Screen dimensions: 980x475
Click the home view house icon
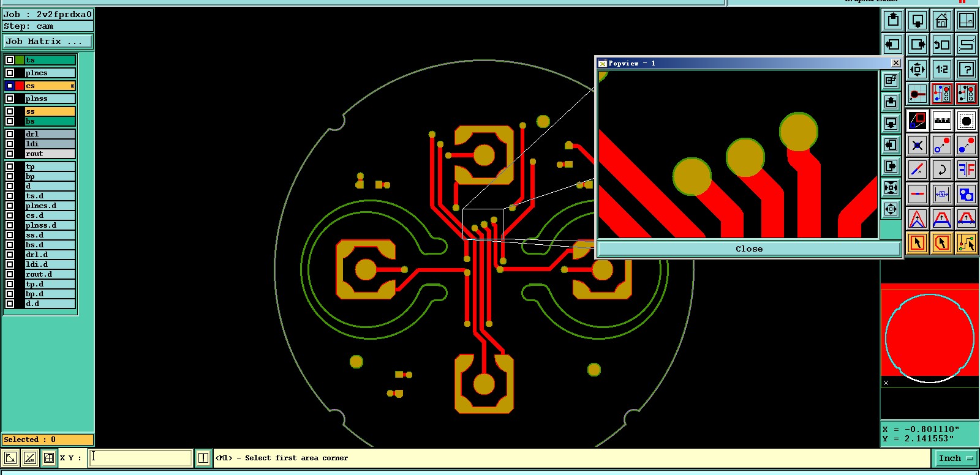942,20
